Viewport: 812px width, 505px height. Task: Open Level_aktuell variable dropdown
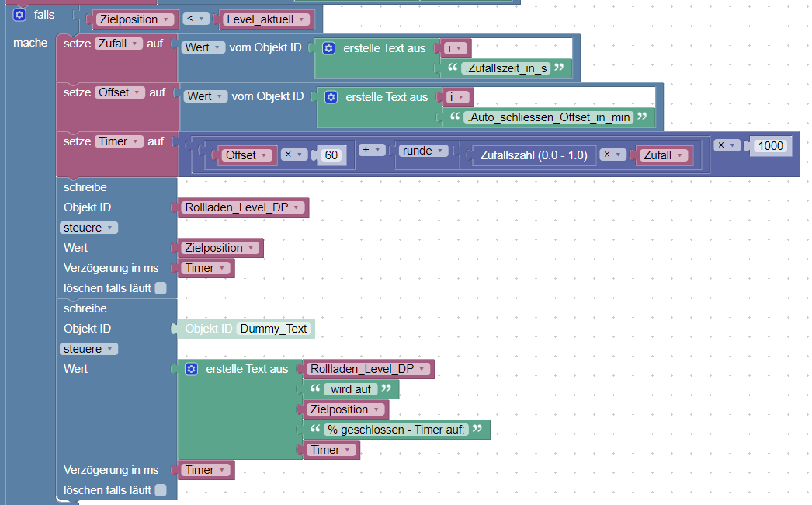266,19
